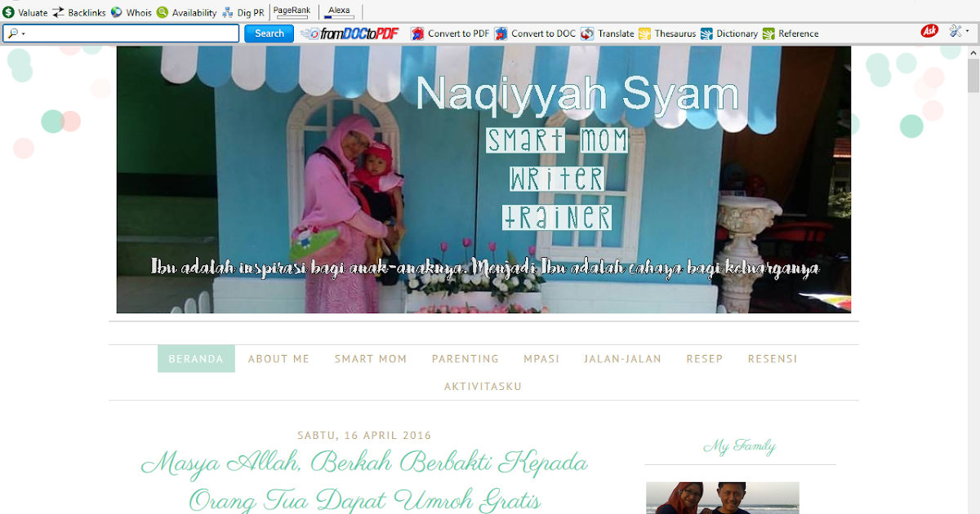Image resolution: width=980 pixels, height=514 pixels.
Task: Select the Beranda menu tab
Action: 196,359
